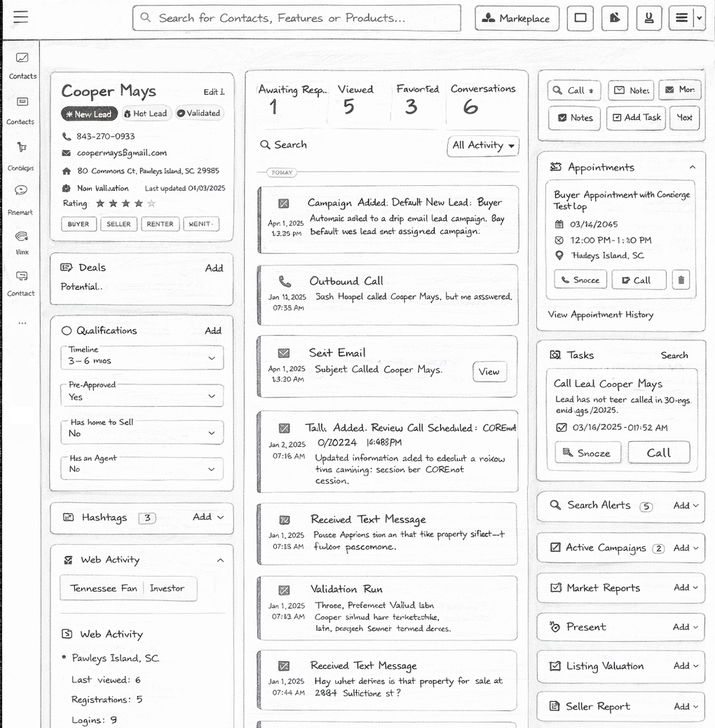Viewport: 715px width, 728px height.
Task: Click the activity Search field
Action: (x=284, y=145)
